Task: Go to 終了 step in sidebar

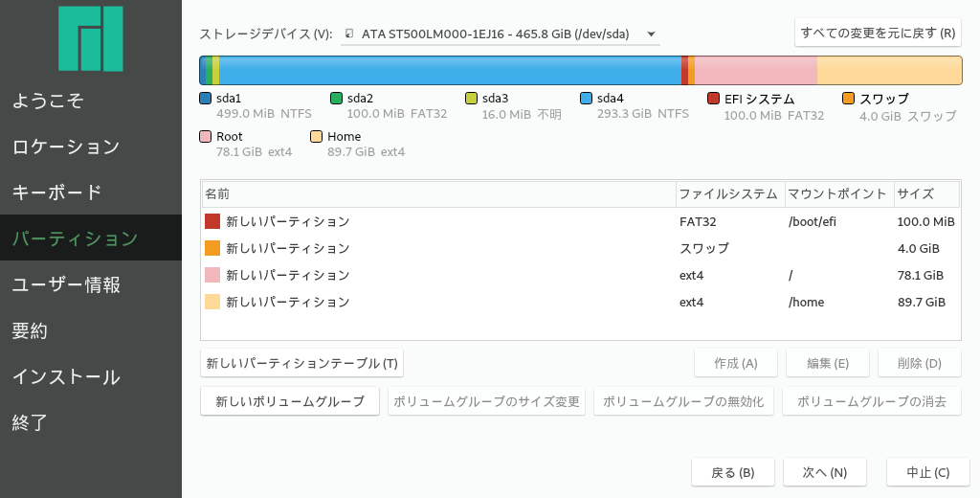Action: point(91,423)
